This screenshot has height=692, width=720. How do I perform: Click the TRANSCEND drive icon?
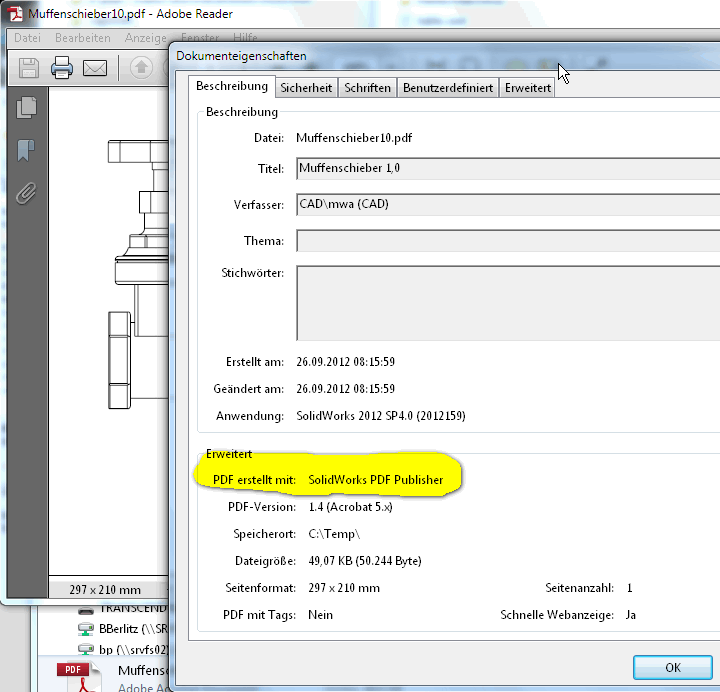click(86, 610)
